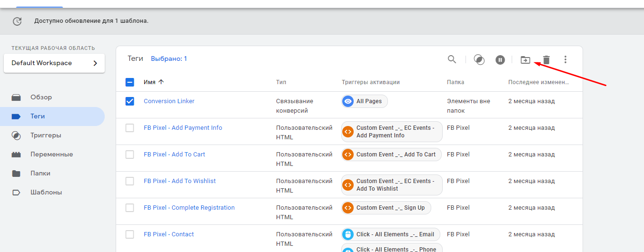This screenshot has height=252, width=644.
Task: Tick the FB Pixel - Add To Cart checkbox
Action: tap(129, 155)
